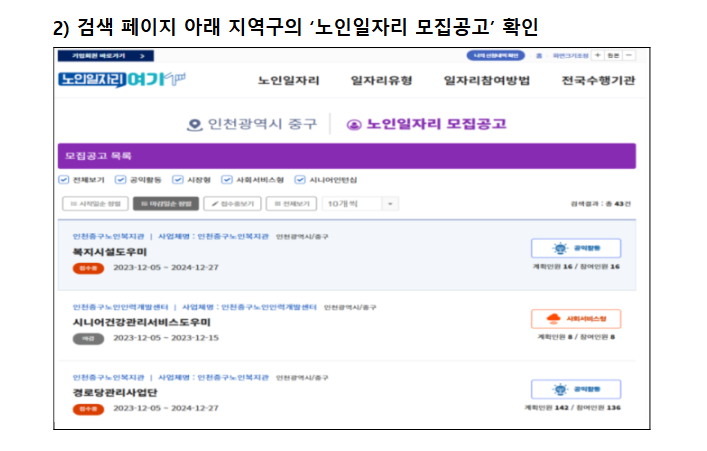The image size is (707, 451).
Task: Click the 전체보기 filter button next to 접수중보기
Action: (x=291, y=204)
